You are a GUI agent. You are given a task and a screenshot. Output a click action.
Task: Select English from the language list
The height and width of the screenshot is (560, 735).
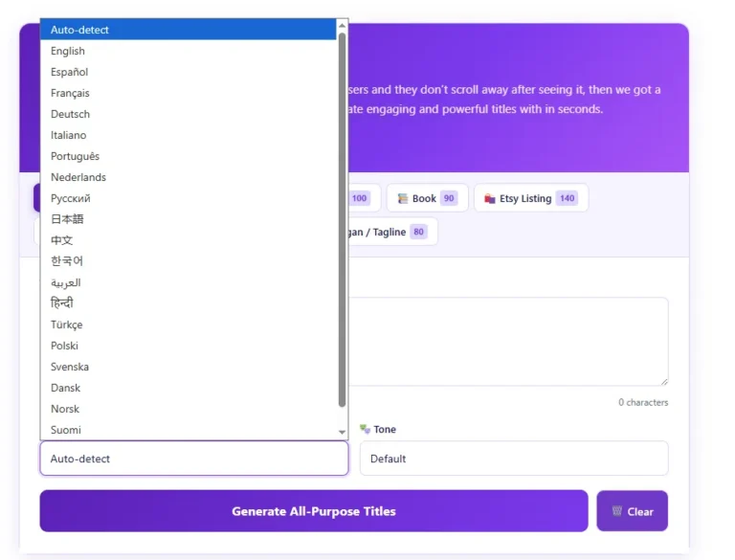point(68,51)
